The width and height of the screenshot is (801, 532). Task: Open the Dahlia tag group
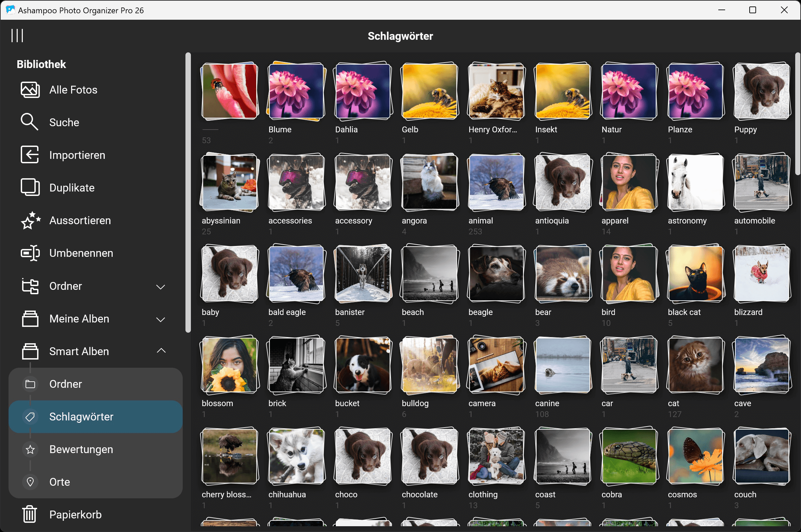[363, 91]
